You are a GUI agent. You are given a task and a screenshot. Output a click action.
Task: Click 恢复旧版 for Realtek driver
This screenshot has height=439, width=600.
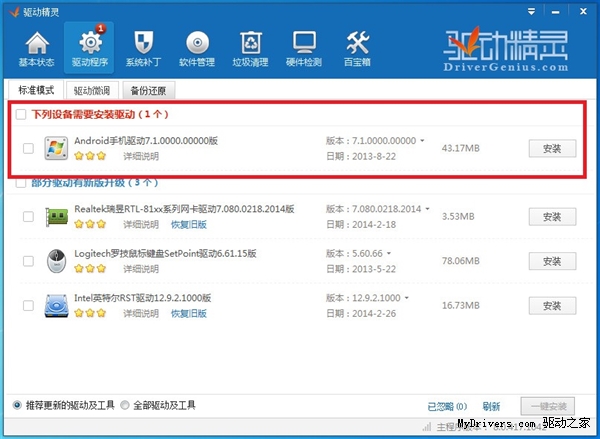189,224
